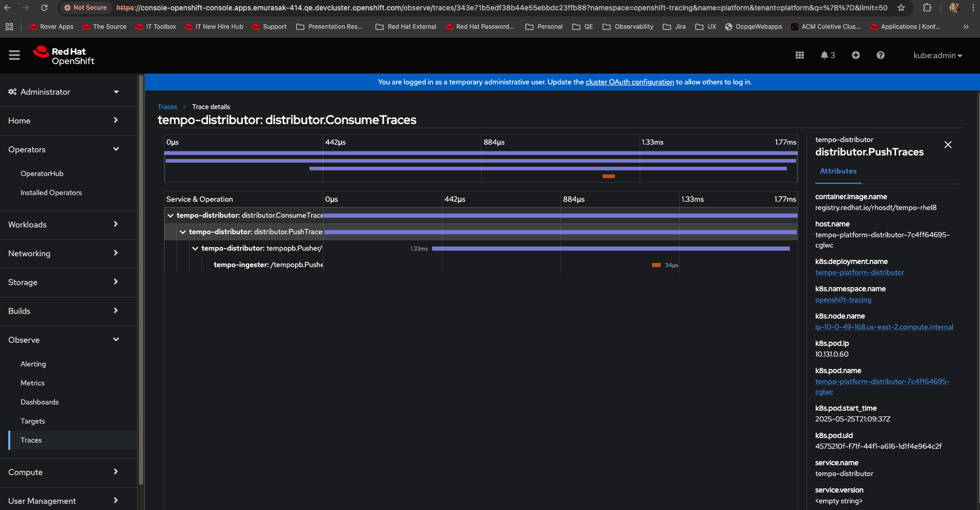Click the Traces breadcrumb link
This screenshot has height=510, width=980.
click(x=167, y=107)
